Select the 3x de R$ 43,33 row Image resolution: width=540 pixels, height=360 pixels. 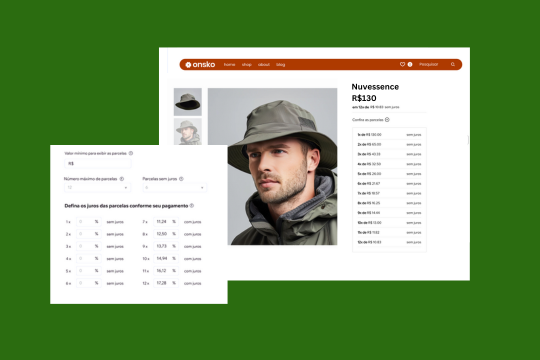389,154
